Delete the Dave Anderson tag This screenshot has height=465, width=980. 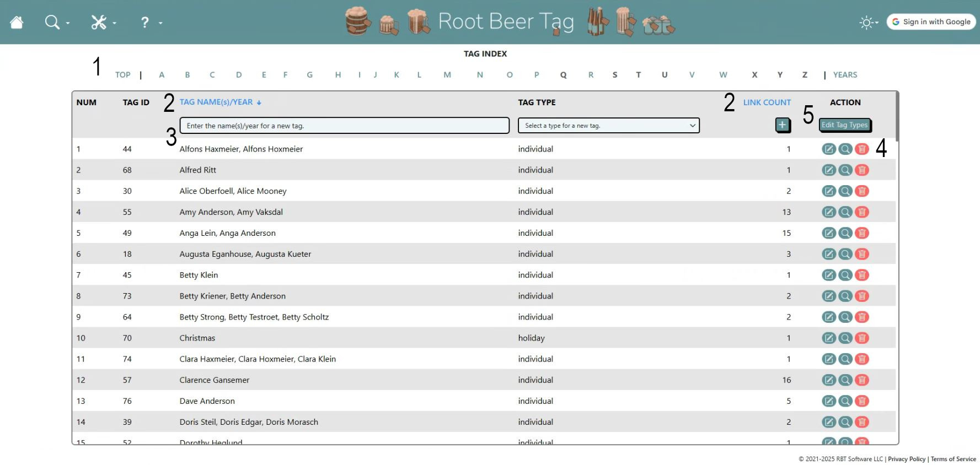click(861, 401)
